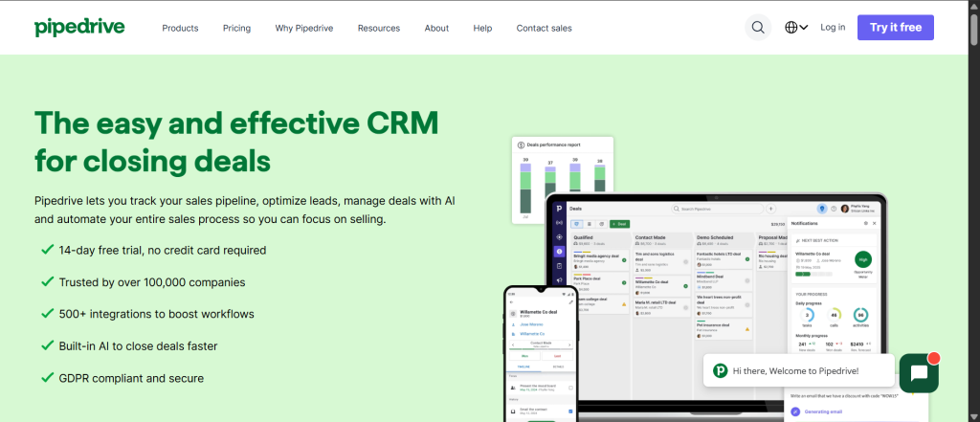Open the floating chat widget icon

[919, 373]
